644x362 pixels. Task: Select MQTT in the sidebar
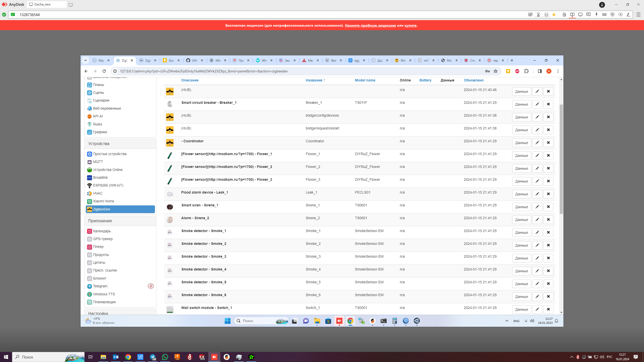click(x=98, y=162)
